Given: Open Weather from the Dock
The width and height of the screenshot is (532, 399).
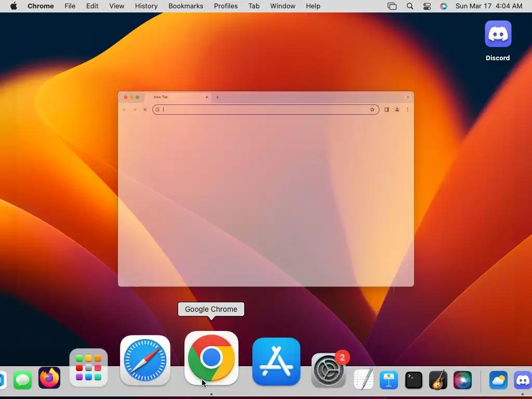Looking at the screenshot, I should click(498, 380).
